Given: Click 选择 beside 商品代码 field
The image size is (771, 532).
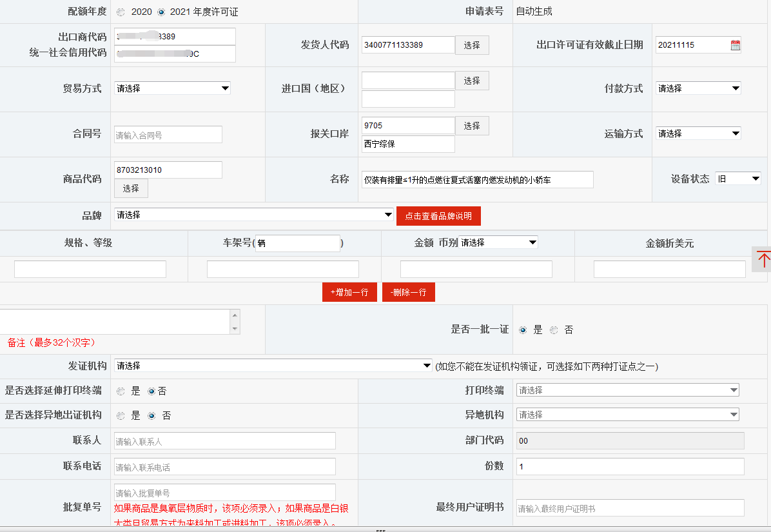Looking at the screenshot, I should pyautogui.click(x=131, y=189).
